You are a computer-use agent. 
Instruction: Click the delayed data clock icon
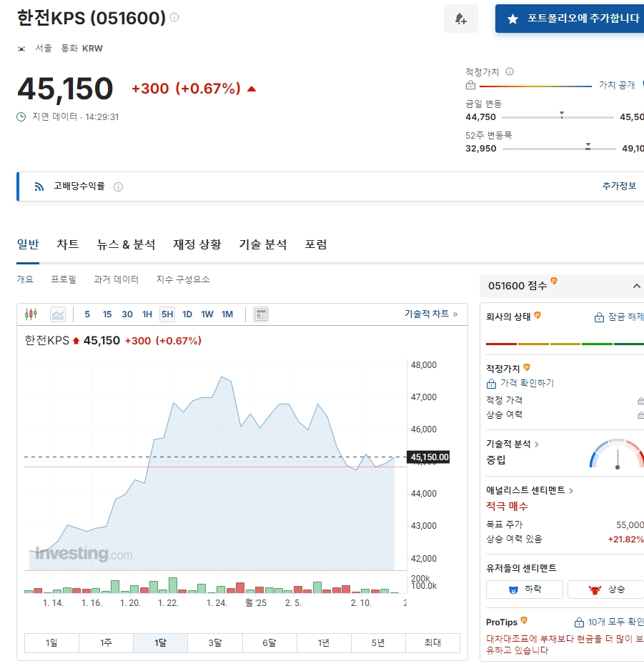pyautogui.click(x=21, y=116)
